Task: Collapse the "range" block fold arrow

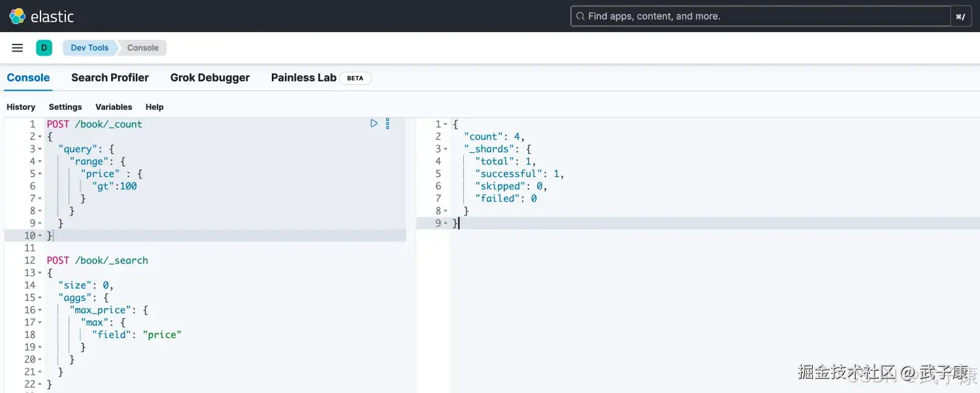Action: coord(40,162)
